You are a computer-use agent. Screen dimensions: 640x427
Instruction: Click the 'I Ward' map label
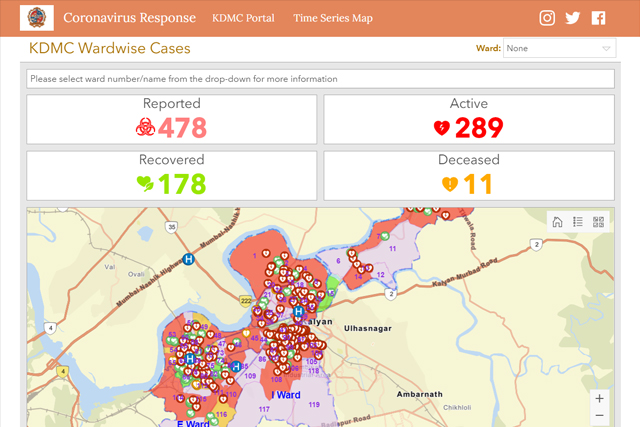point(286,395)
